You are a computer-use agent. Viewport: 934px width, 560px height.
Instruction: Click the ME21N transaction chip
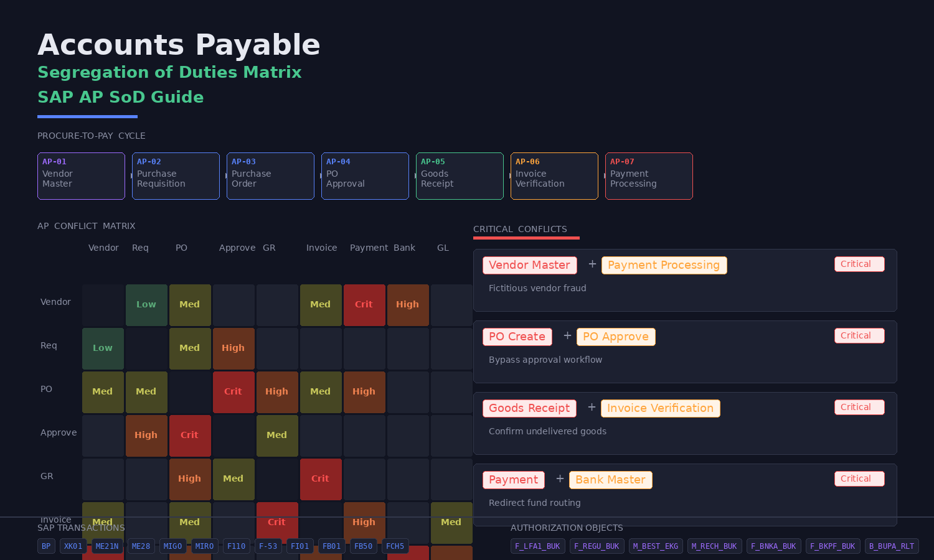point(107,546)
